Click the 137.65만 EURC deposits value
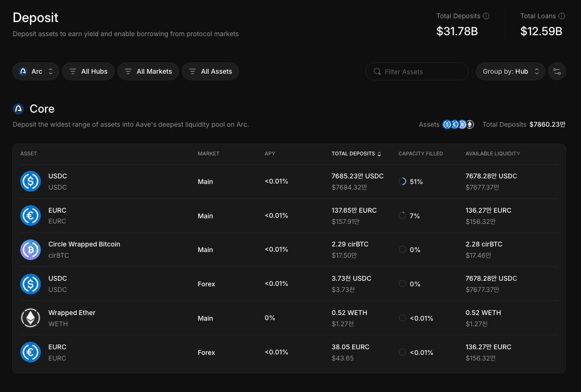Viewport: 581px width, 392px height. [354, 210]
